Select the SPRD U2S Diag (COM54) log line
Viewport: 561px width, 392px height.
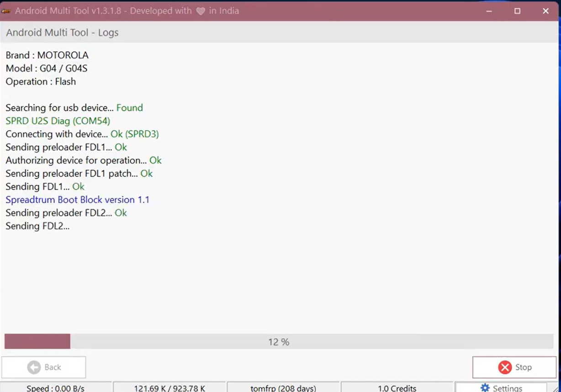coord(58,121)
